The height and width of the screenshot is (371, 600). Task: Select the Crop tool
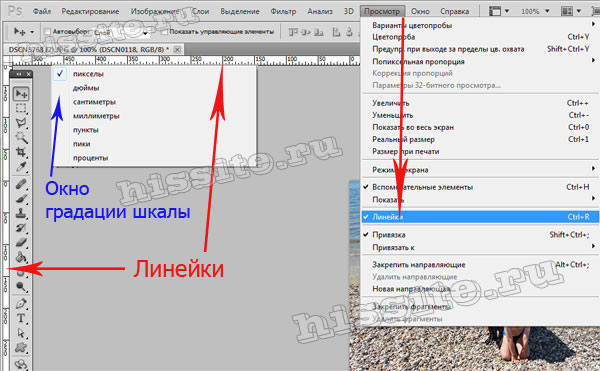click(21, 152)
